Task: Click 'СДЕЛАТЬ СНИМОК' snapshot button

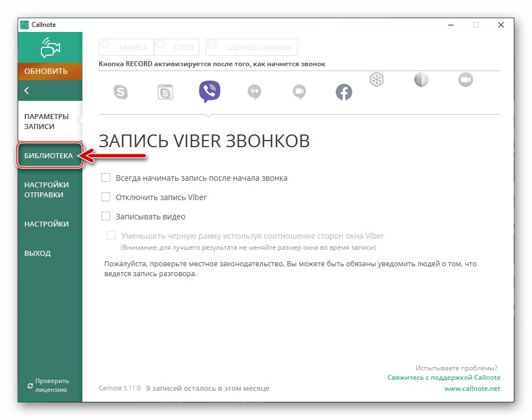Action: point(251,47)
